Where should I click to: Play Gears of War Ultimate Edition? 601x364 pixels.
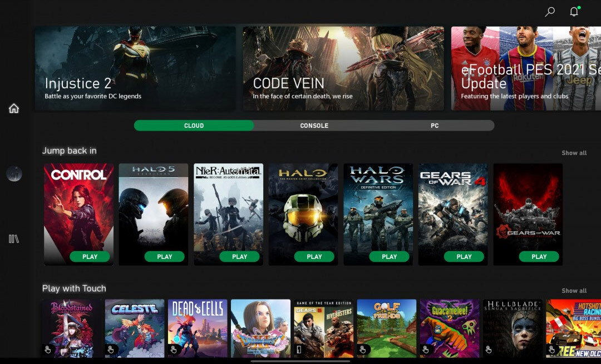[539, 257]
